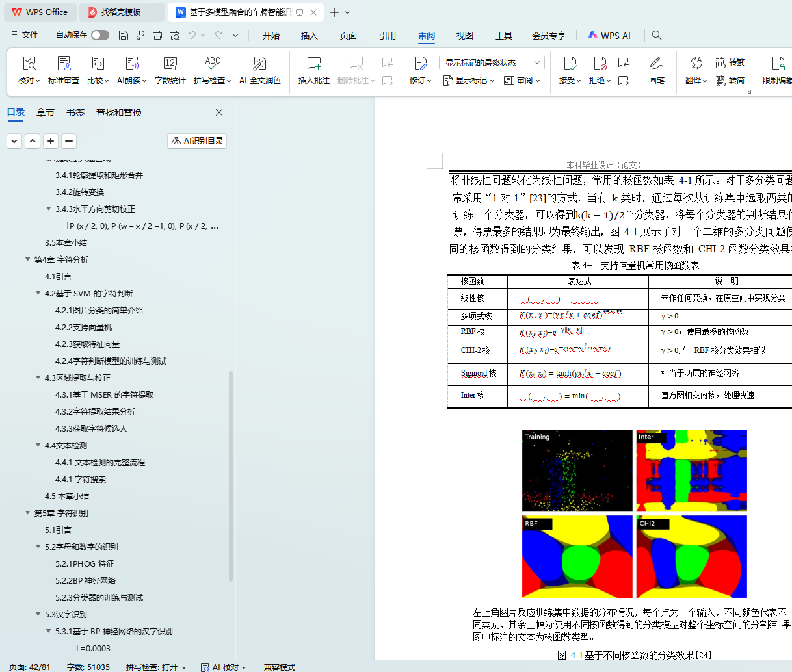The height and width of the screenshot is (672, 792).
Task: Click the AI full-text polish (AI 全文润色) icon
Action: click(x=259, y=70)
